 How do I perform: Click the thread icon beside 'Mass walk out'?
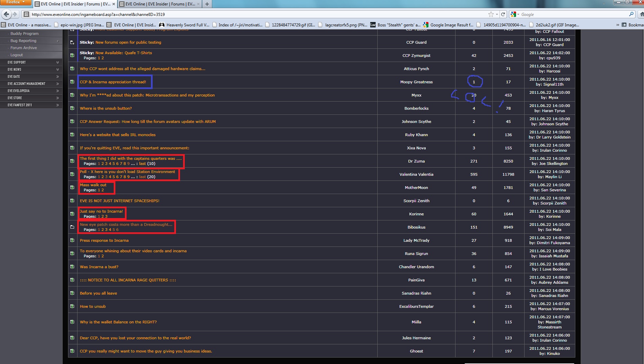(72, 187)
